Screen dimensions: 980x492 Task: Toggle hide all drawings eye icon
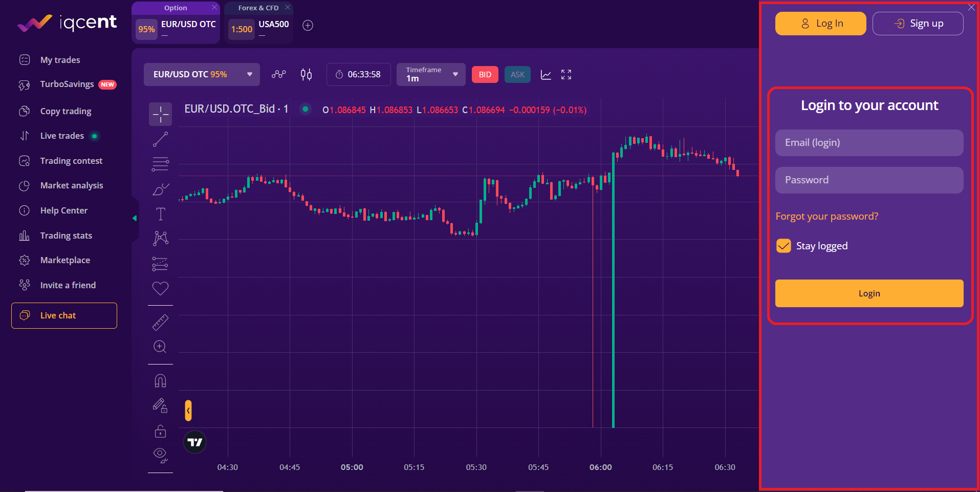pos(160,455)
